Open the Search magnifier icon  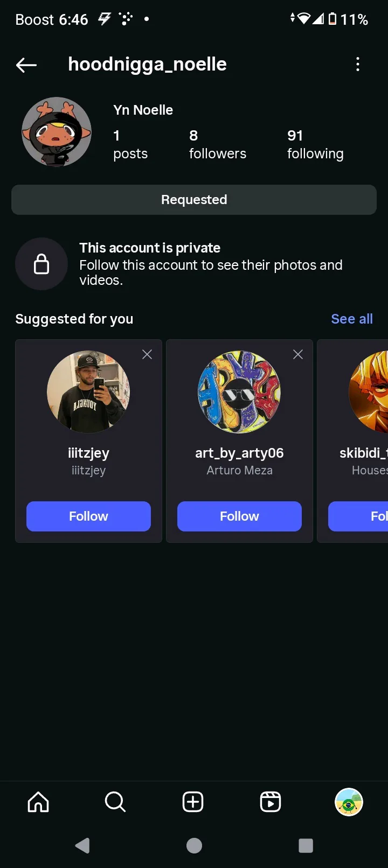coord(115,802)
